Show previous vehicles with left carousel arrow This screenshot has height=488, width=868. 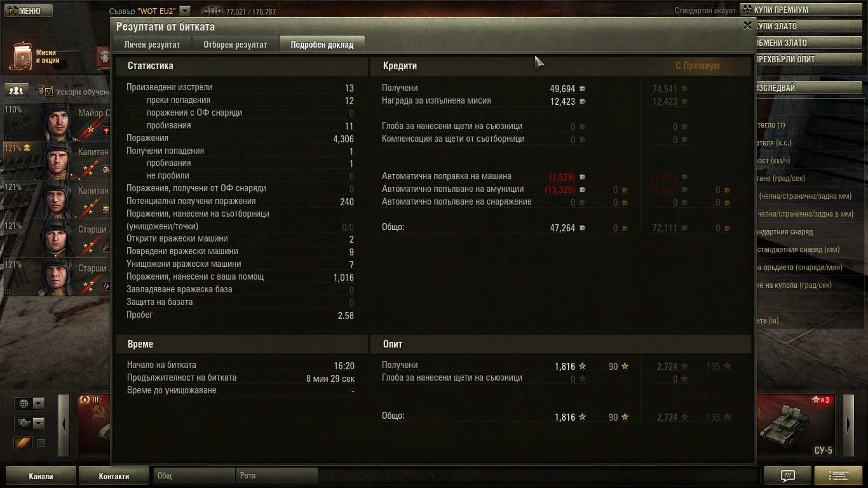(64, 426)
